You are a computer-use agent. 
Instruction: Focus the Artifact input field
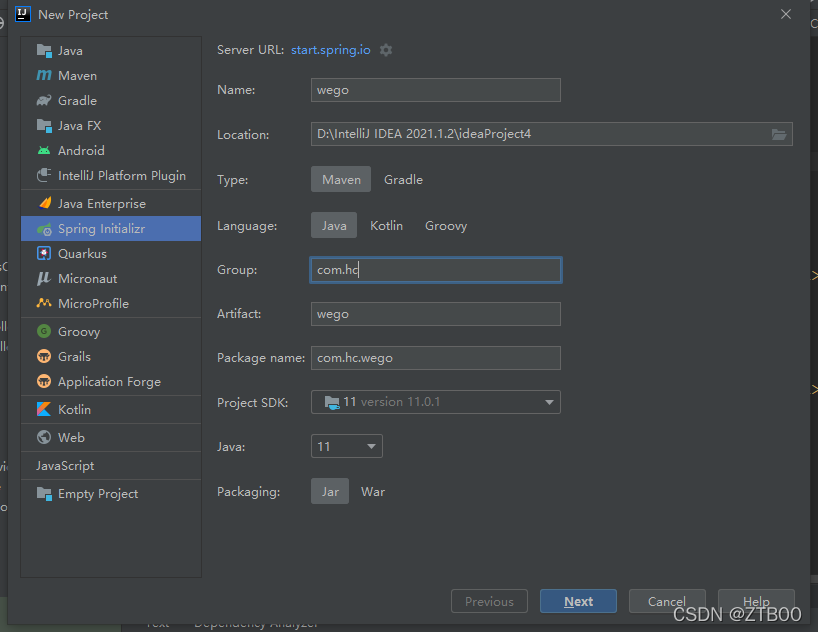point(436,314)
